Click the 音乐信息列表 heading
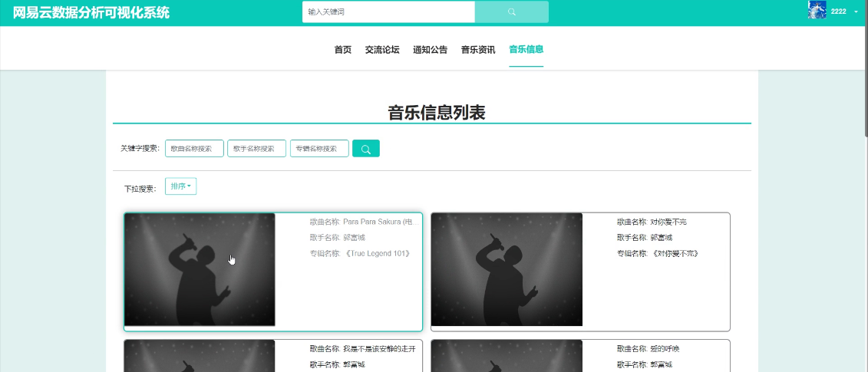This screenshot has height=372, width=868. click(436, 113)
